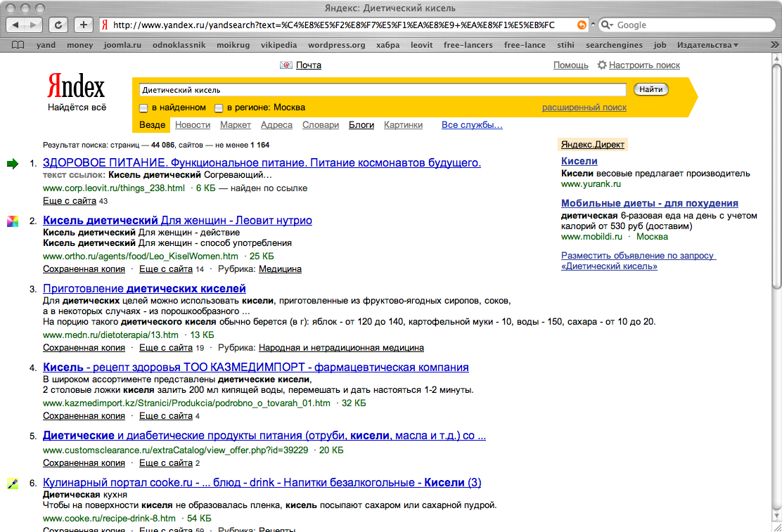Click the add bookmark plus button
This screenshot has width=782, height=532.
click(x=83, y=25)
